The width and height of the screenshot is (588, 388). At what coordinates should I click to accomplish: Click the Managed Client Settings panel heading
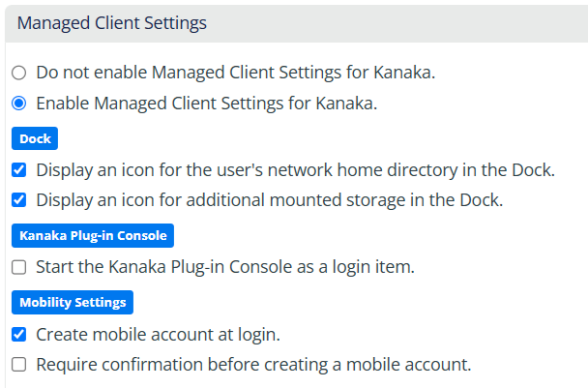pyautogui.click(x=111, y=20)
